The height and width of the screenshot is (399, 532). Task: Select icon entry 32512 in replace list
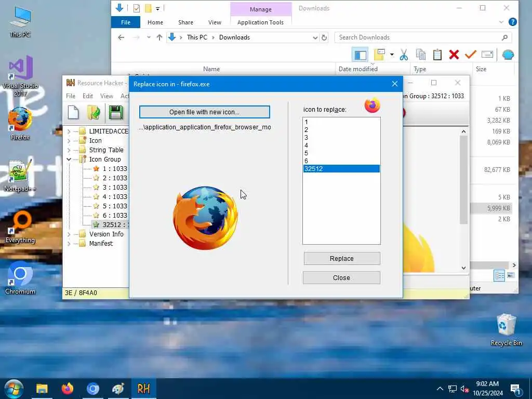point(341,169)
